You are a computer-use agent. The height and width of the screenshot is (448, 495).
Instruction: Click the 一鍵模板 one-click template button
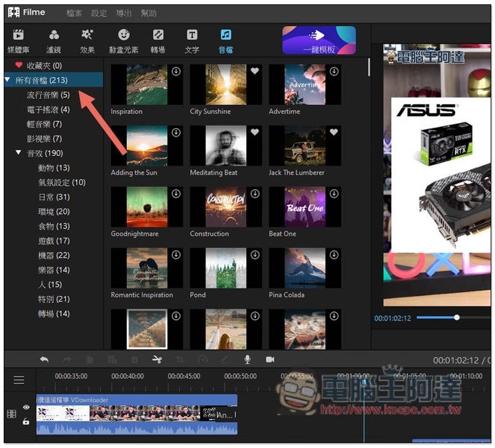[319, 40]
